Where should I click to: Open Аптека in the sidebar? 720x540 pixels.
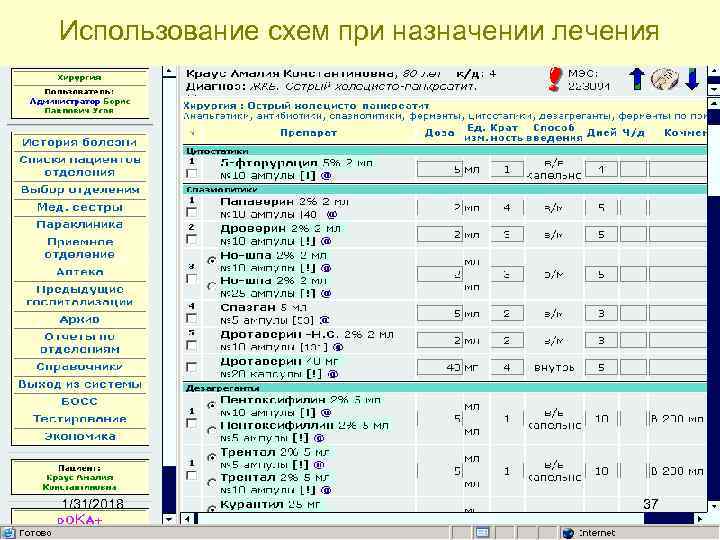coord(79,272)
